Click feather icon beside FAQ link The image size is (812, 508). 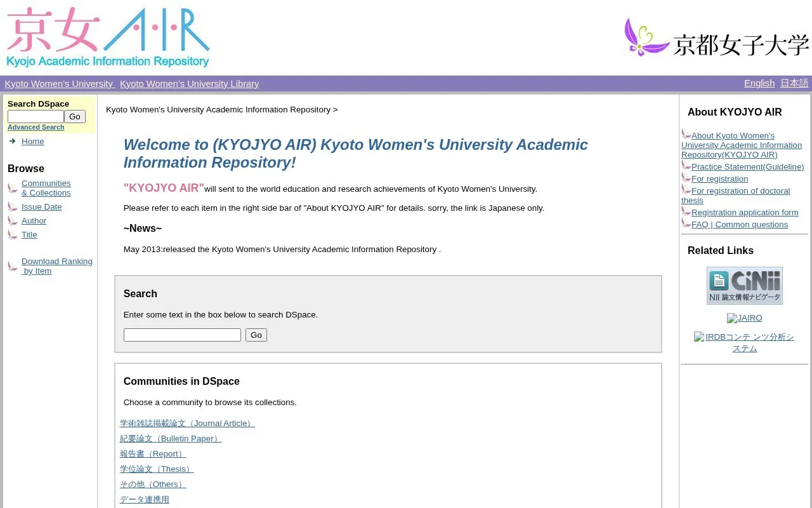(686, 224)
